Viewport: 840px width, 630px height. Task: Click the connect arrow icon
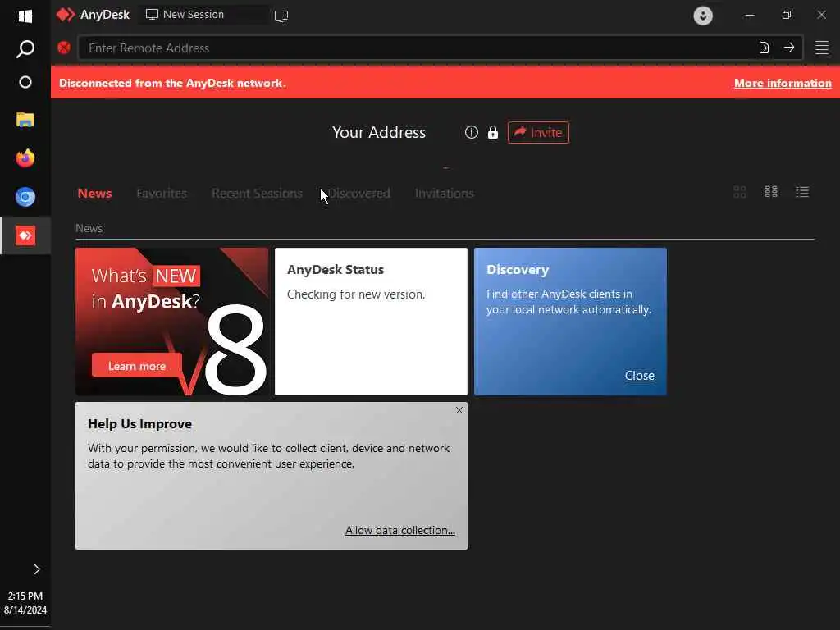coord(788,48)
